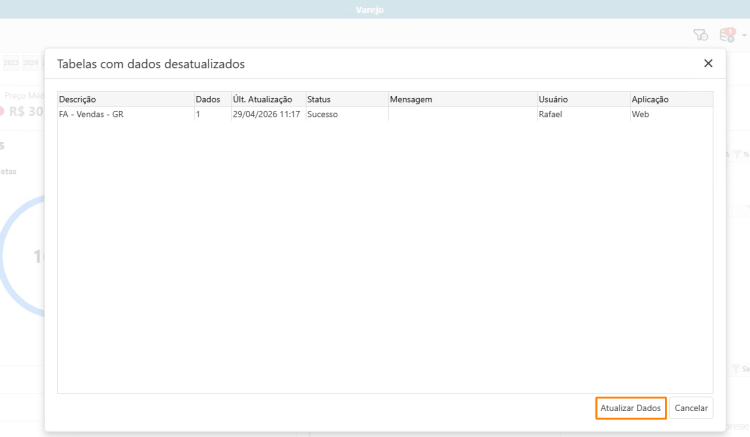Click the Aplicação column header
This screenshot has height=437, width=750.
click(x=672, y=99)
